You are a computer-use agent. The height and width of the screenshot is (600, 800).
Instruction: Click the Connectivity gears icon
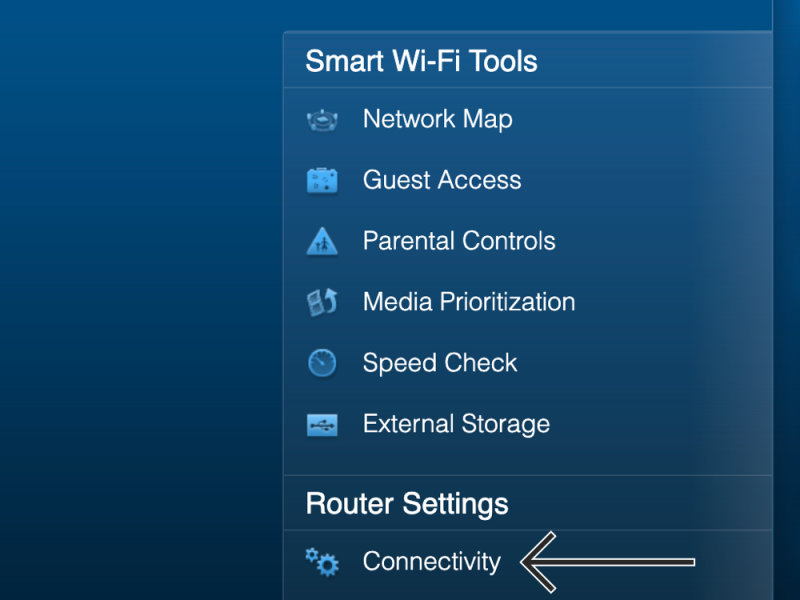tap(322, 562)
